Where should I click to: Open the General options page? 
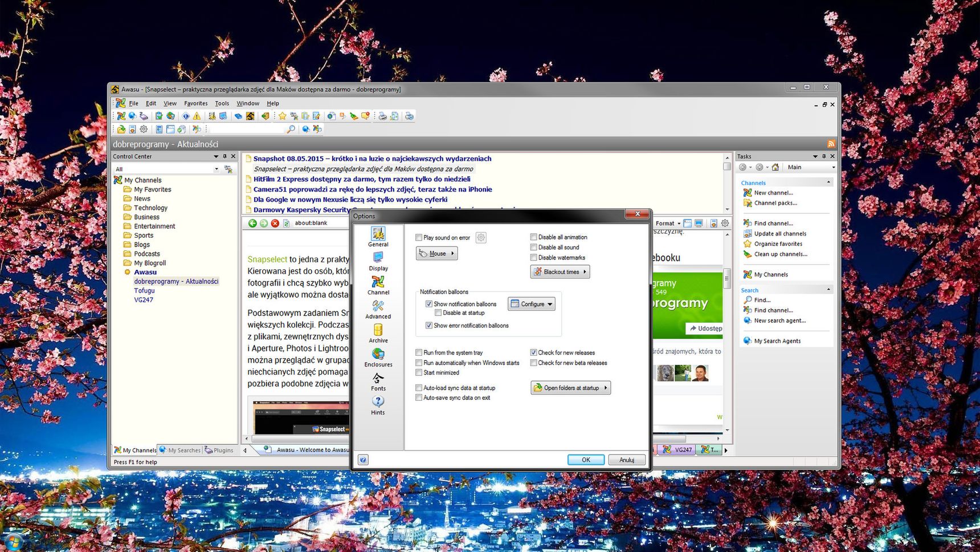coord(378,237)
